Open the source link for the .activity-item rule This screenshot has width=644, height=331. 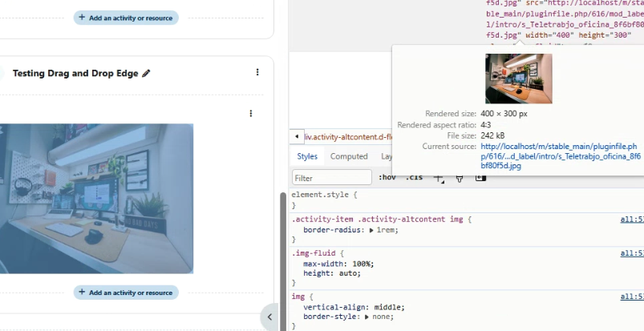pos(632,220)
